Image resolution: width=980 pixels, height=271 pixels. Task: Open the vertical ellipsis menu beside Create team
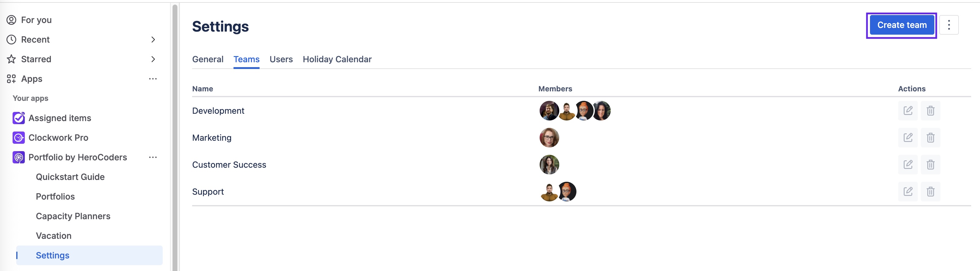(948, 25)
